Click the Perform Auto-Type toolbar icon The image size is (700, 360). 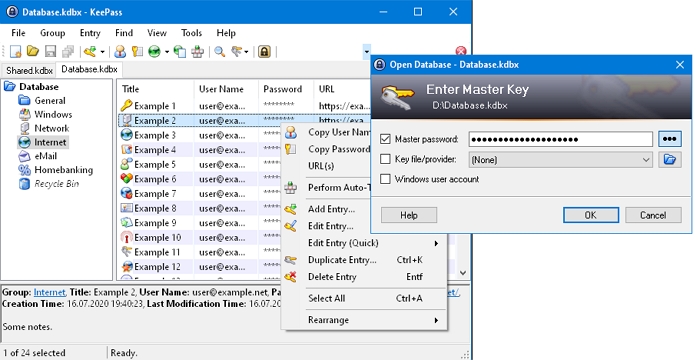click(x=197, y=51)
